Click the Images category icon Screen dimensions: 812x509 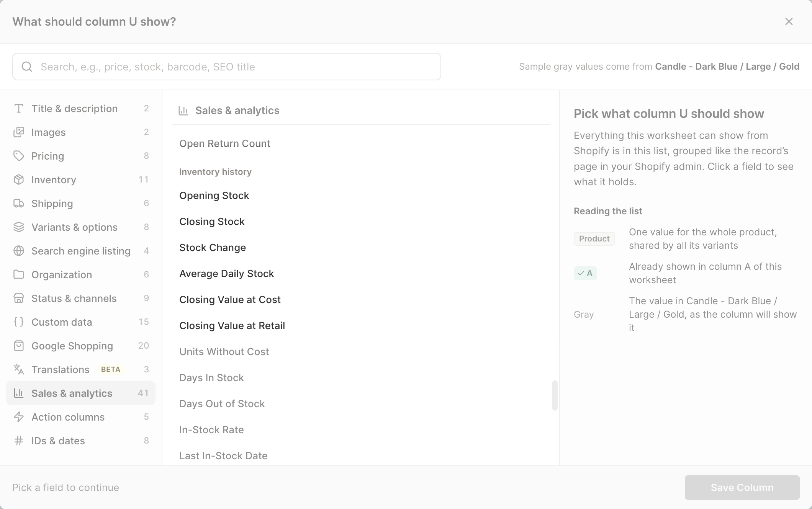(19, 132)
